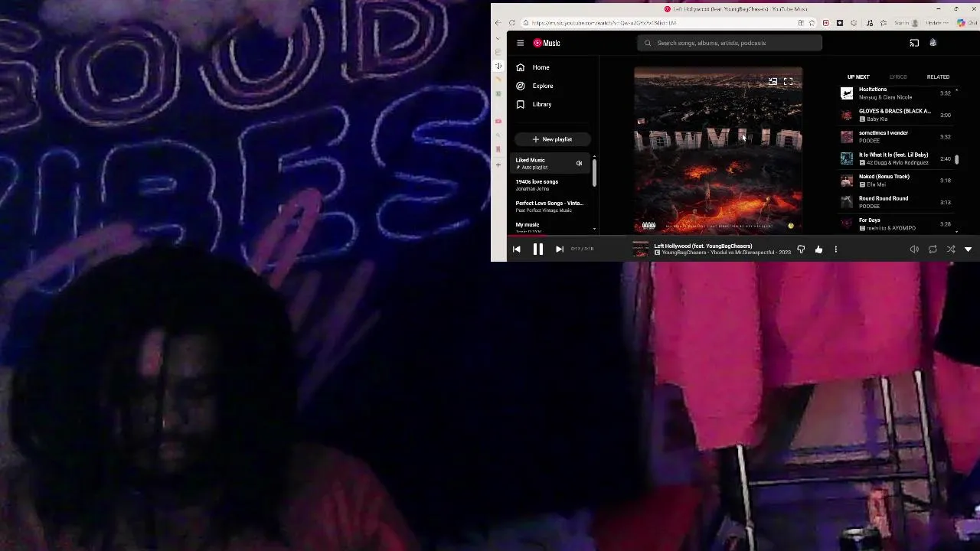Open the miniplayer from album art
The width and height of the screenshot is (980, 551).
pos(773,81)
